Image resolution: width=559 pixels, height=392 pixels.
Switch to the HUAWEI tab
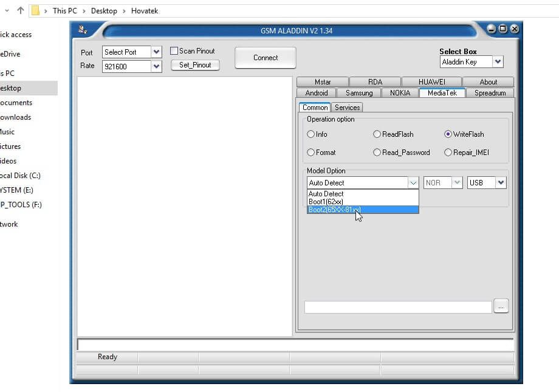pyautogui.click(x=432, y=81)
